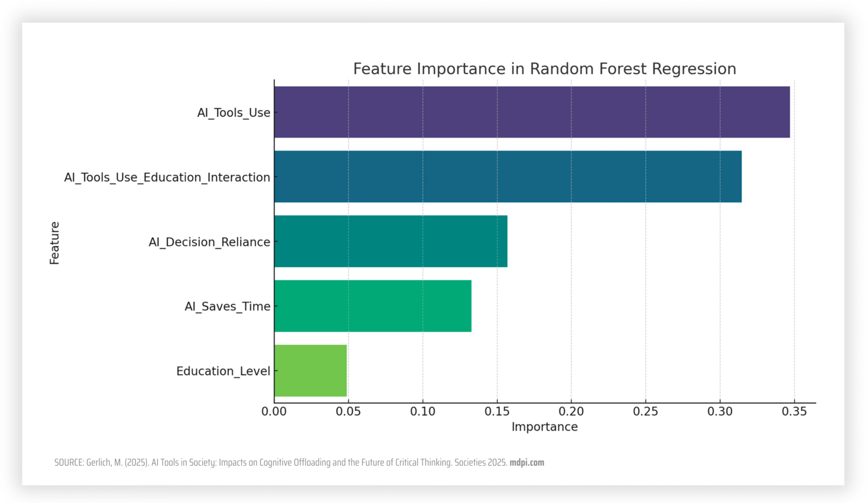Click the chart title Feature Importance text
868x503 pixels.
click(x=545, y=69)
